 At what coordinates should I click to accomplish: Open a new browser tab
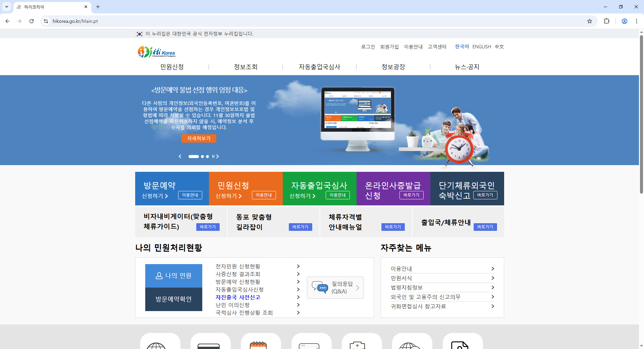coord(98,7)
